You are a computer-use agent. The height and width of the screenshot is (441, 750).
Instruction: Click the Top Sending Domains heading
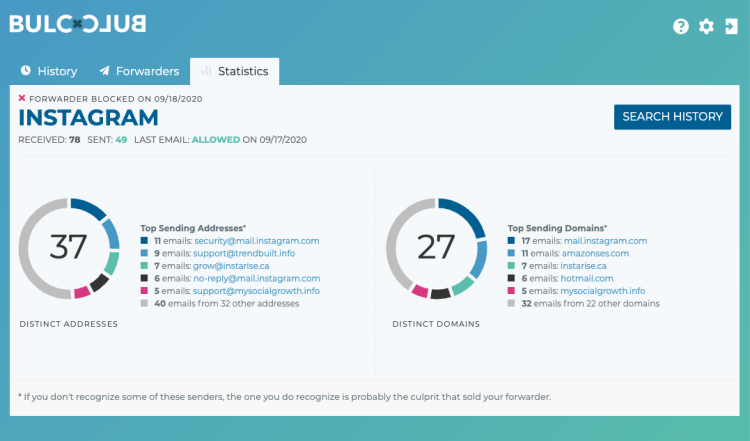tap(557, 228)
